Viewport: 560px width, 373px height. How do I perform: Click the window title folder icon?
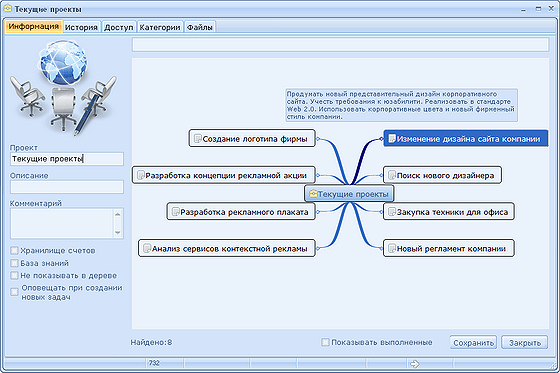[8, 9]
